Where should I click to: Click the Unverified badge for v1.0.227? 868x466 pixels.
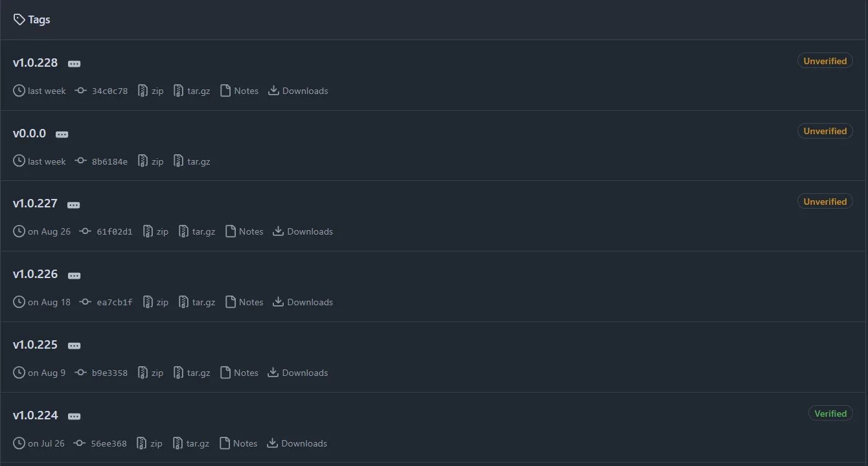tap(825, 202)
